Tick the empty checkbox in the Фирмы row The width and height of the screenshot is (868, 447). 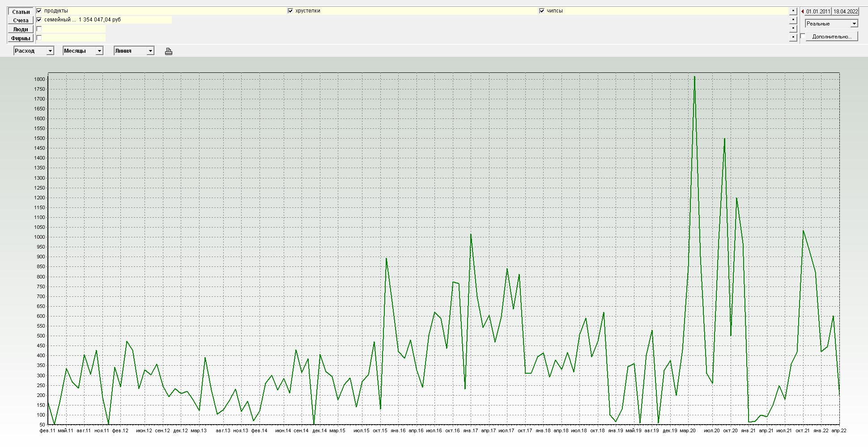point(39,38)
